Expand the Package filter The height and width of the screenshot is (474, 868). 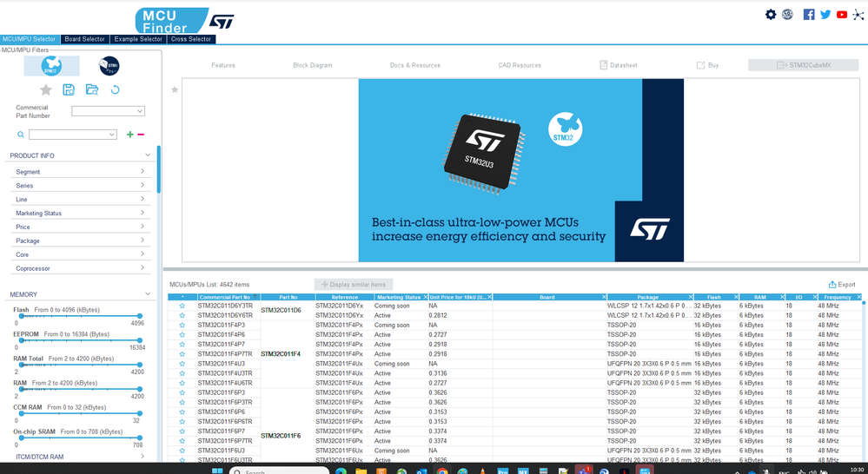(x=80, y=240)
